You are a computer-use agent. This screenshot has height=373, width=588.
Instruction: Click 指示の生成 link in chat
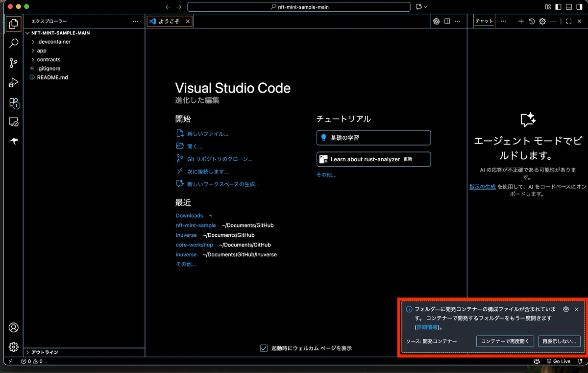[482, 187]
